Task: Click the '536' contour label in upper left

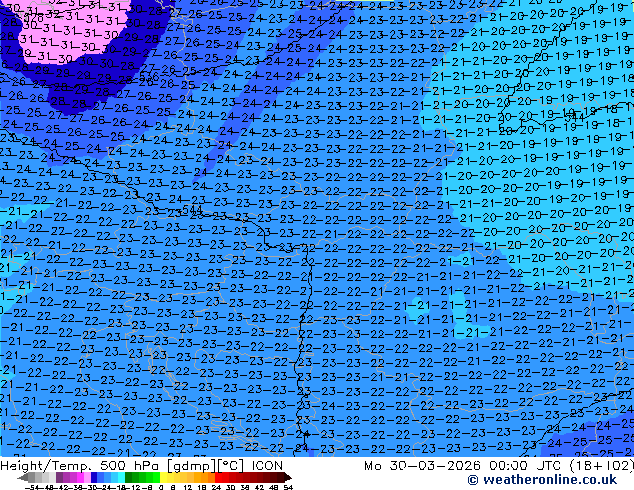Action: coord(149,77)
